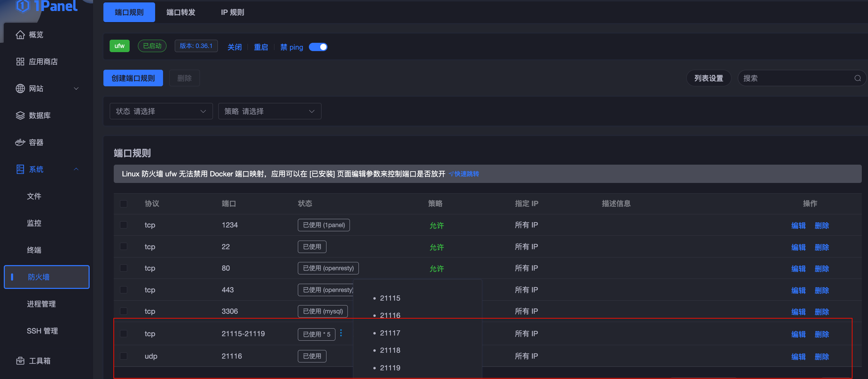Viewport: 868px width, 379px height.
Task: Click the 创建端口规则 button
Action: point(133,78)
